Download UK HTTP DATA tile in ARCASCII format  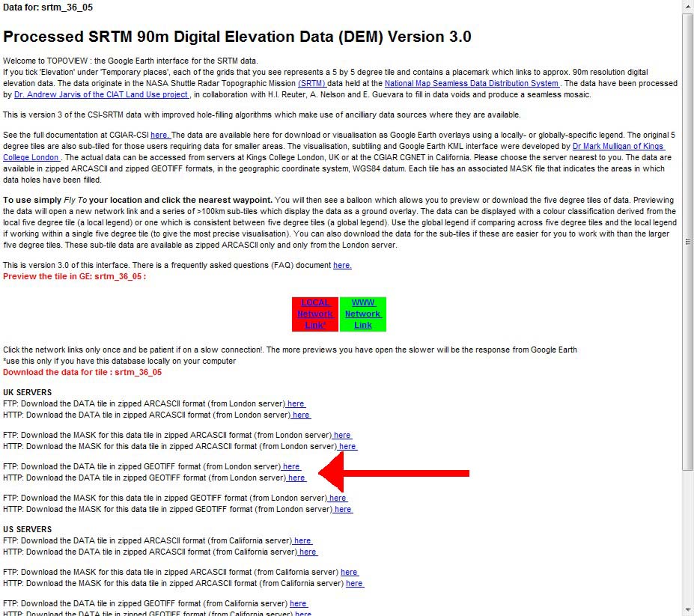pyautogui.click(x=301, y=415)
